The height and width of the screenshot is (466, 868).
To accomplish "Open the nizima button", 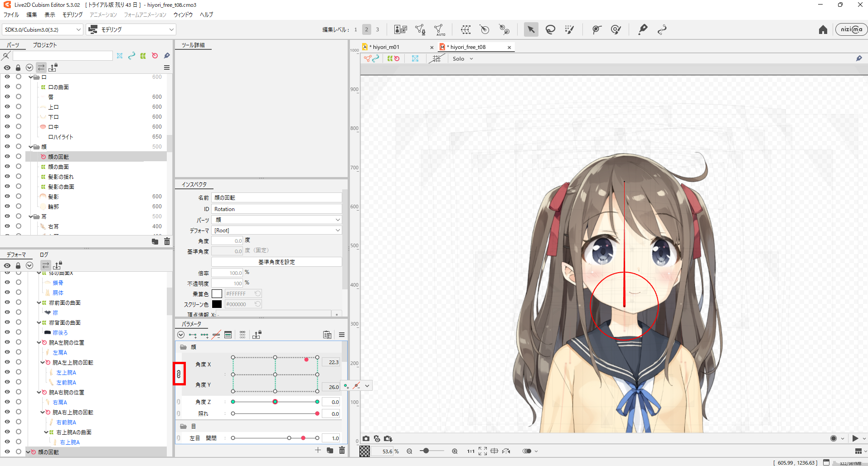I will [851, 29].
